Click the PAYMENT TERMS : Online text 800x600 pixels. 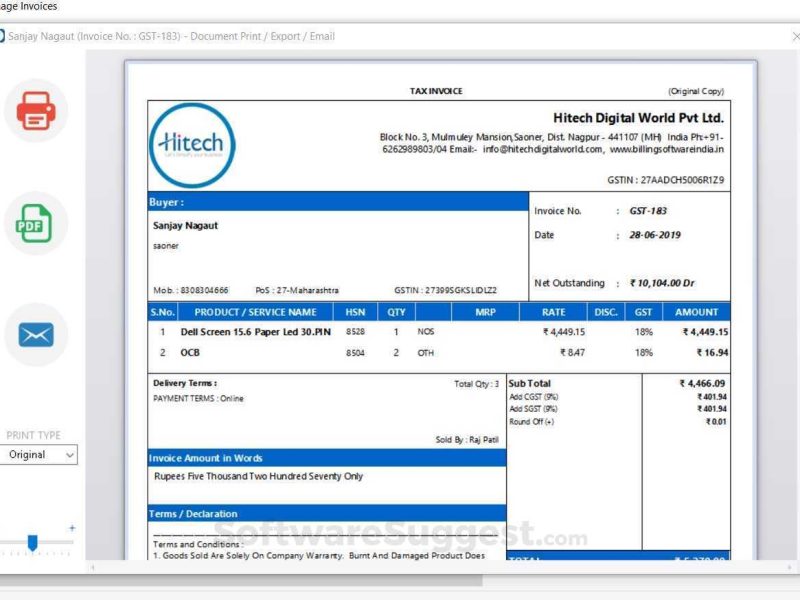pyautogui.click(x=198, y=398)
